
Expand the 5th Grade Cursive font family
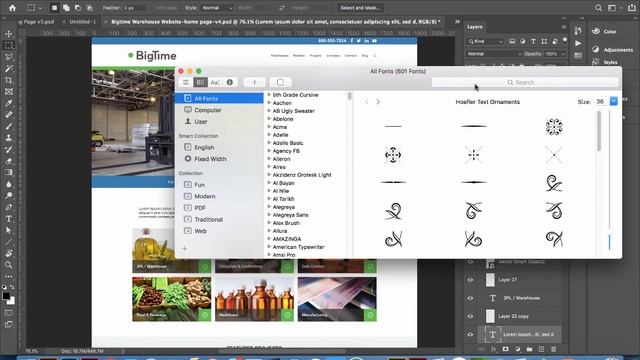pos(269,95)
